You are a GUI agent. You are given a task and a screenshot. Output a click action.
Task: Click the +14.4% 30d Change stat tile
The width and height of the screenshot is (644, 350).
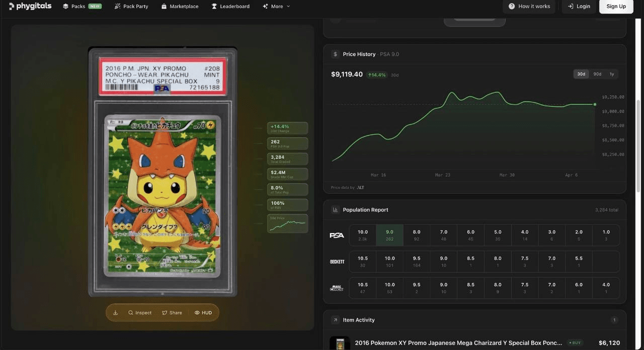click(288, 128)
